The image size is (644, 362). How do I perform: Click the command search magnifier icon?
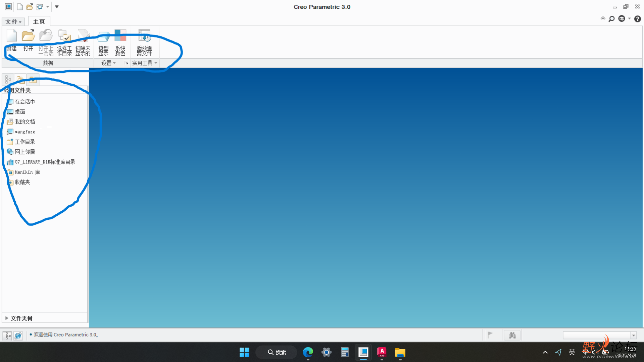(x=612, y=19)
